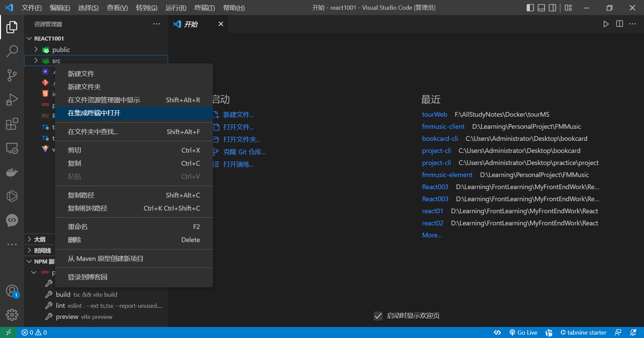Open recent project react02
Image resolution: width=644 pixels, height=338 pixels.
point(432,223)
